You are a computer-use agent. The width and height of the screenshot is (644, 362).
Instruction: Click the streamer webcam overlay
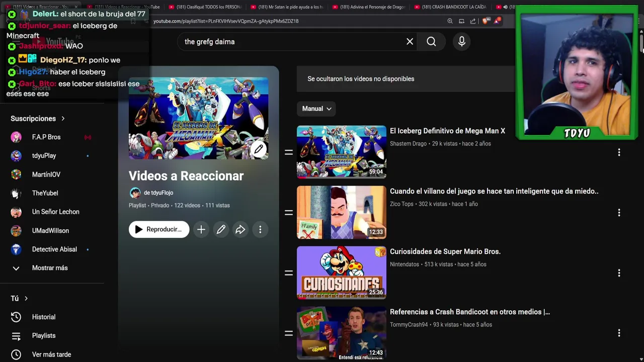(577, 72)
